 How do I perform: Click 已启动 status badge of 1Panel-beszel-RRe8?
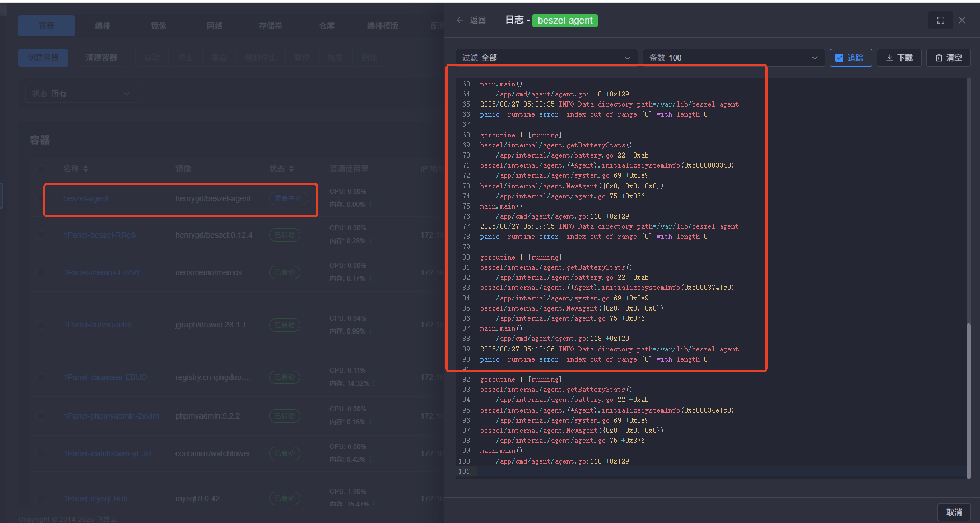pyautogui.click(x=285, y=235)
